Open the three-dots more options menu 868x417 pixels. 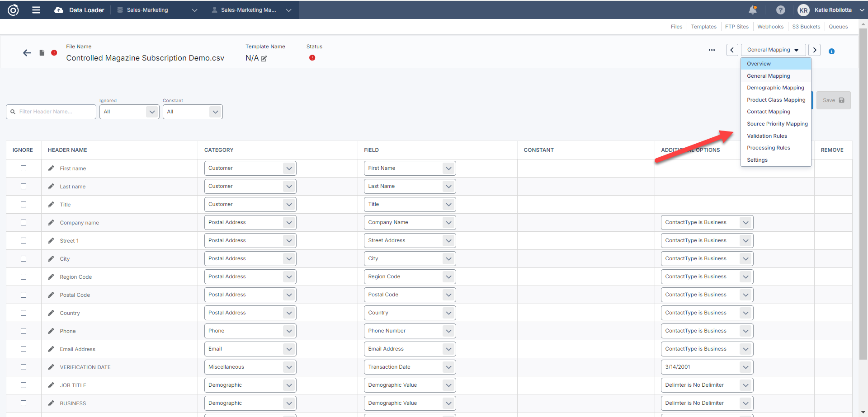[x=712, y=50]
